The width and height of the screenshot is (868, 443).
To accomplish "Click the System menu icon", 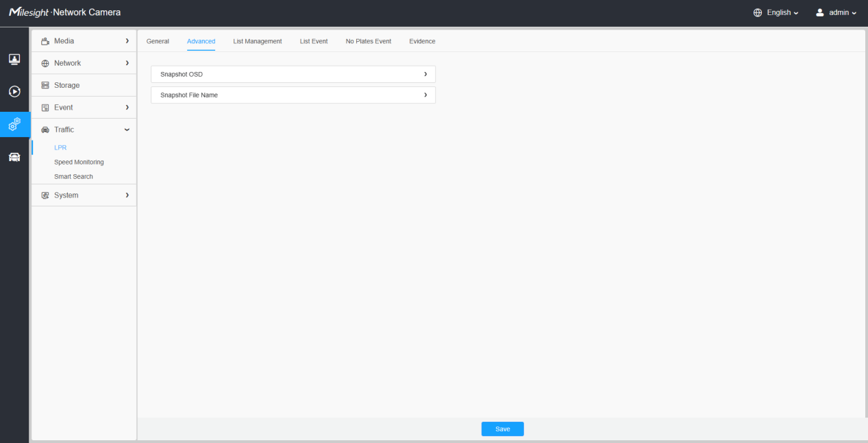I will (46, 195).
